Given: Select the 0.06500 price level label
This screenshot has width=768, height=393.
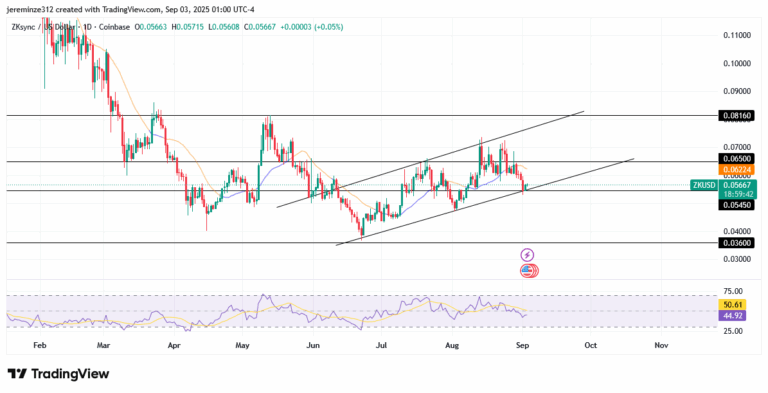Looking at the screenshot, I should [736, 158].
